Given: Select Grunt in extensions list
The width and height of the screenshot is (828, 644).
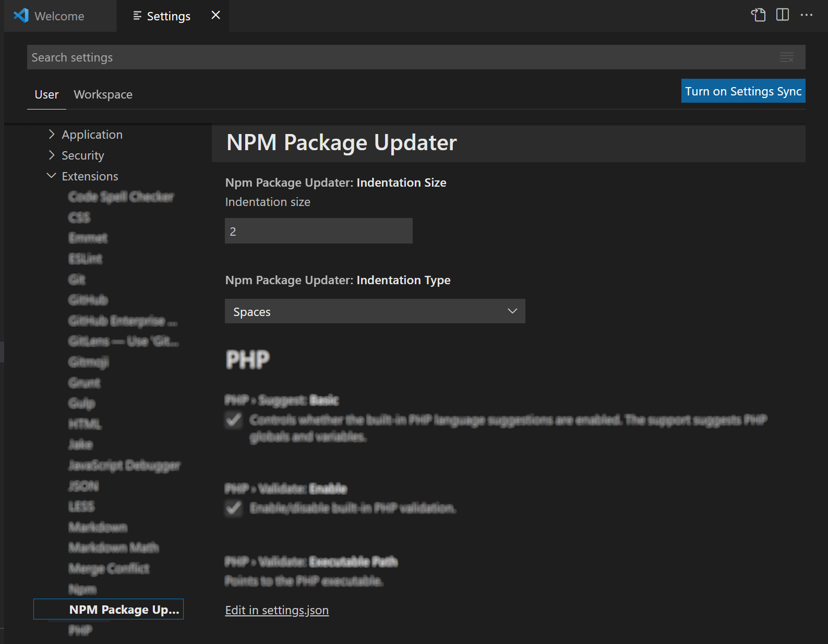Looking at the screenshot, I should (84, 383).
